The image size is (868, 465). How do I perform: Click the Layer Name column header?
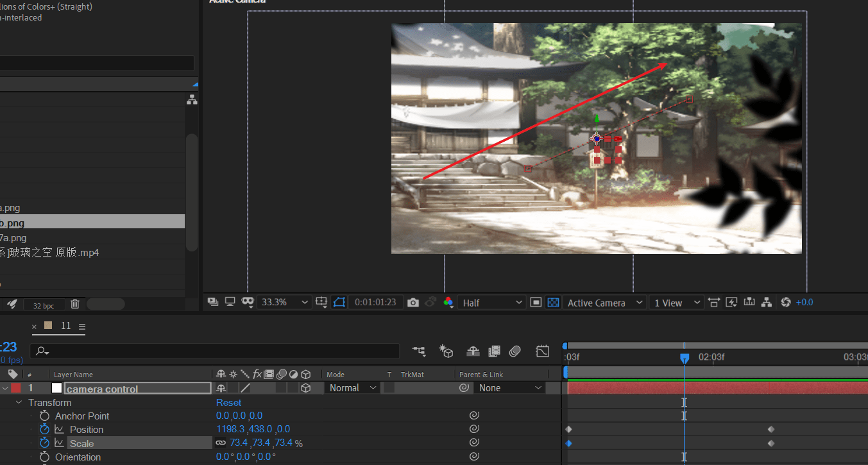point(73,374)
